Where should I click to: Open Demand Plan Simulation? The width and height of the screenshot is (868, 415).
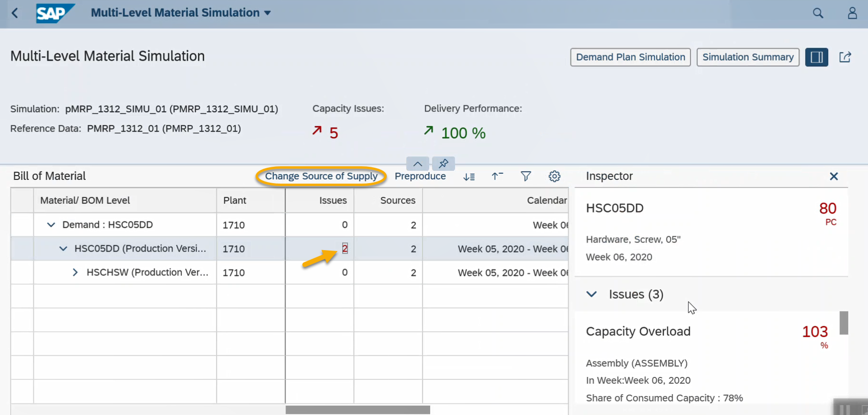click(630, 57)
